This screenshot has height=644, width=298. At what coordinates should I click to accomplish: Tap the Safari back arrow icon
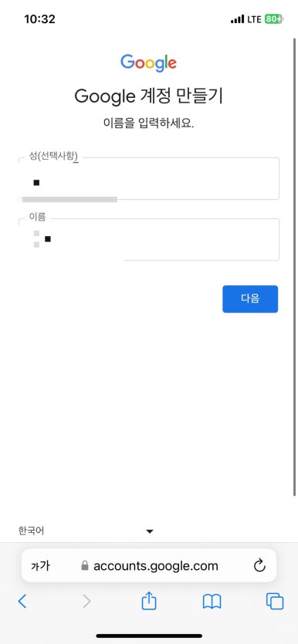(22, 602)
